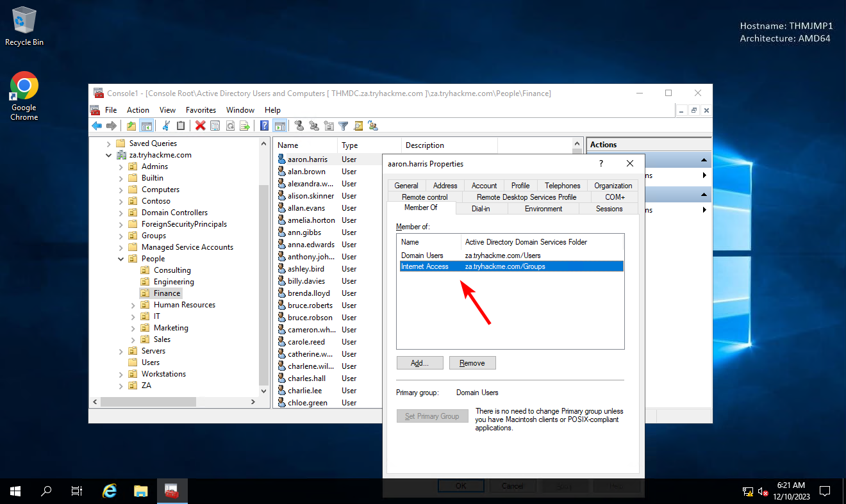This screenshot has height=504, width=846.
Task: Click the Back arrow in the MMC toolbar
Action: (x=97, y=126)
